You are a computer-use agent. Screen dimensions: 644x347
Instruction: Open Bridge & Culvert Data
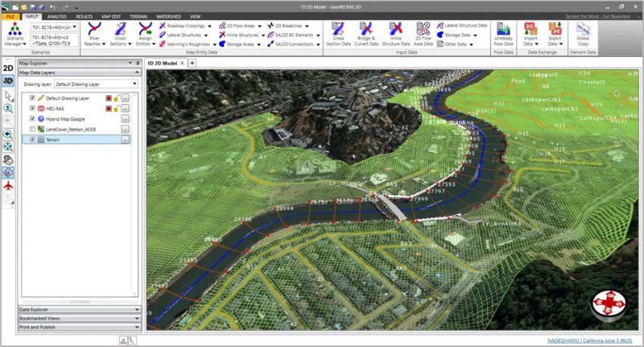point(366,35)
